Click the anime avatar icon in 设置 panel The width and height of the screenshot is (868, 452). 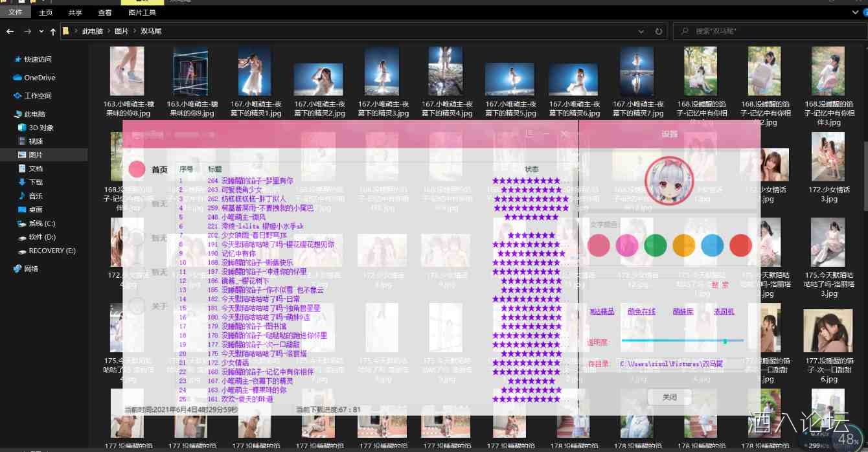point(670,181)
